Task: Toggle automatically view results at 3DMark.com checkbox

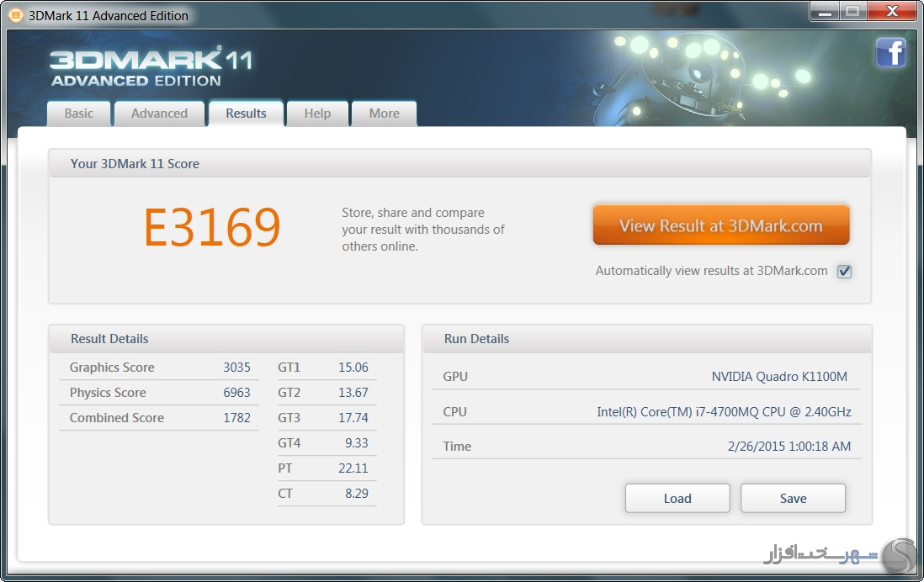Action: [844, 271]
